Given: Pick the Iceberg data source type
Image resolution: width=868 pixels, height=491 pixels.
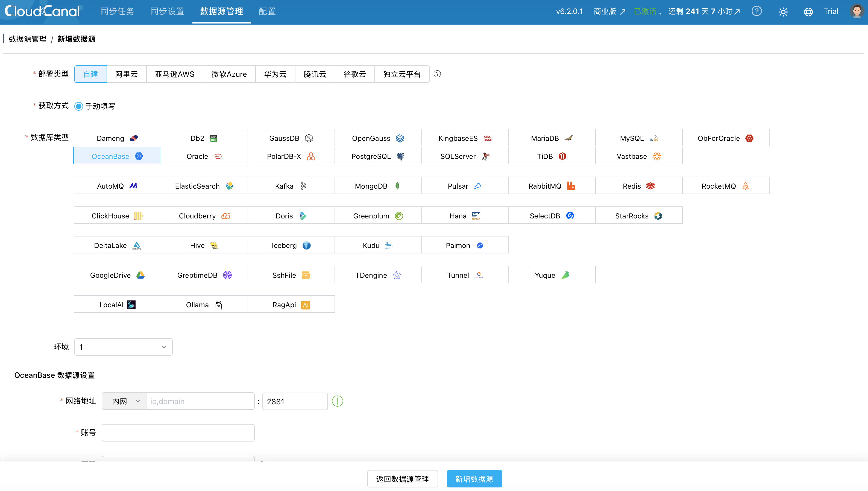Looking at the screenshot, I should [x=291, y=245].
